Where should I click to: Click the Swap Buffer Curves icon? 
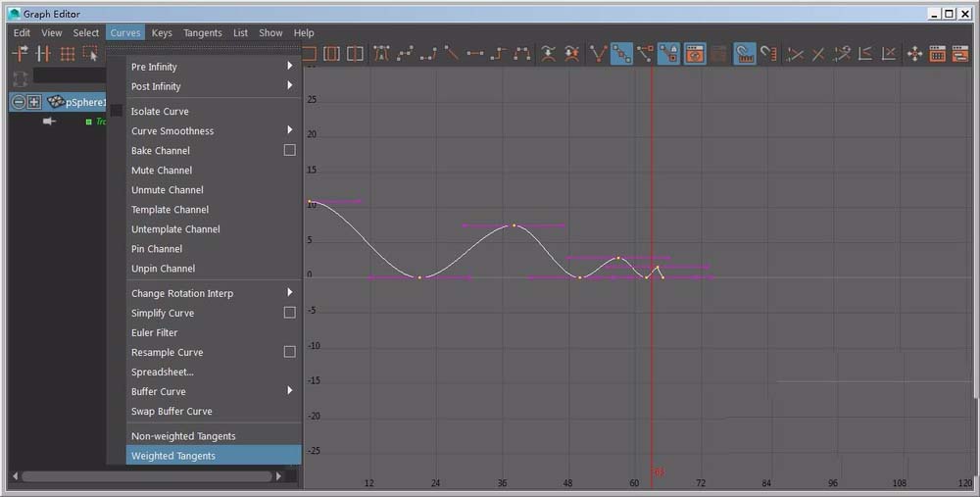tap(571, 54)
